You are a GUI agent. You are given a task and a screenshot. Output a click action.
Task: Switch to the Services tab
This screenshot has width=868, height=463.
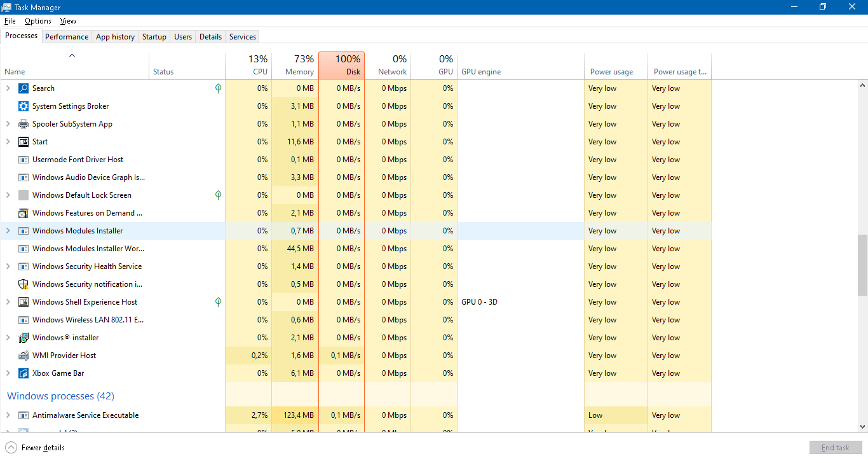click(243, 37)
